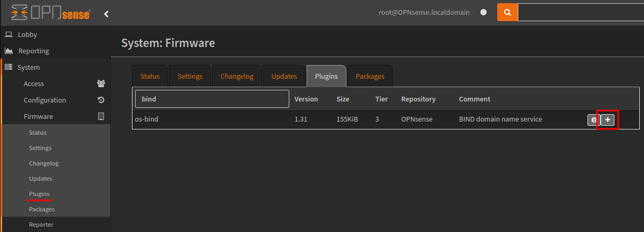Click the plugin search field containing bind

pos(212,99)
